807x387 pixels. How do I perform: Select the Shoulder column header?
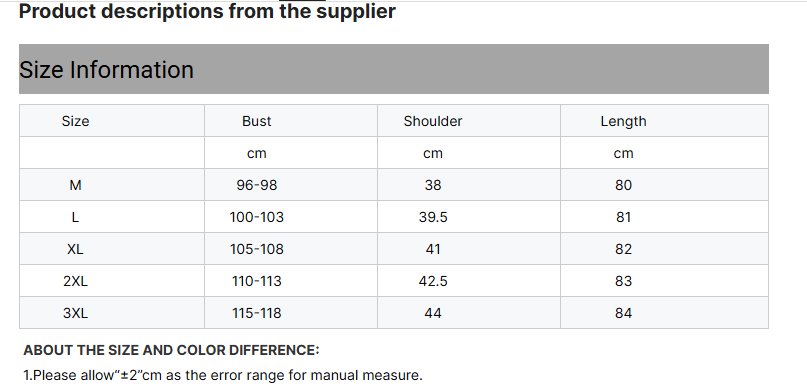469,121
